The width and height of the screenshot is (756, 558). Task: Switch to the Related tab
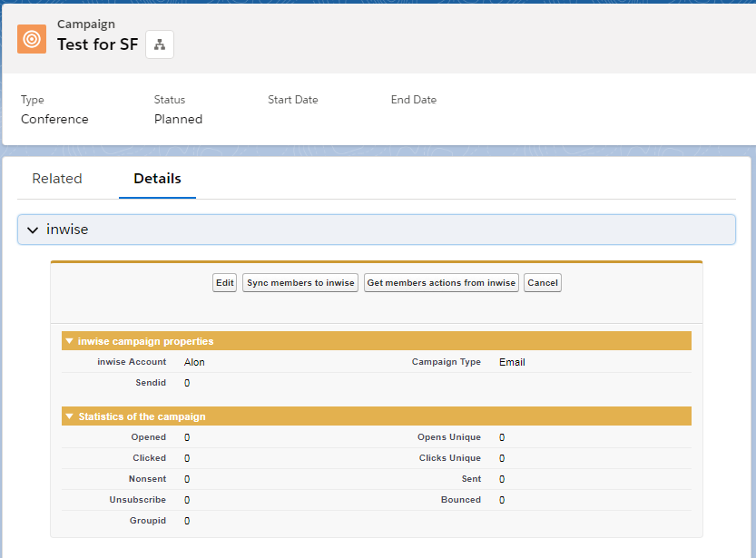pos(57,179)
